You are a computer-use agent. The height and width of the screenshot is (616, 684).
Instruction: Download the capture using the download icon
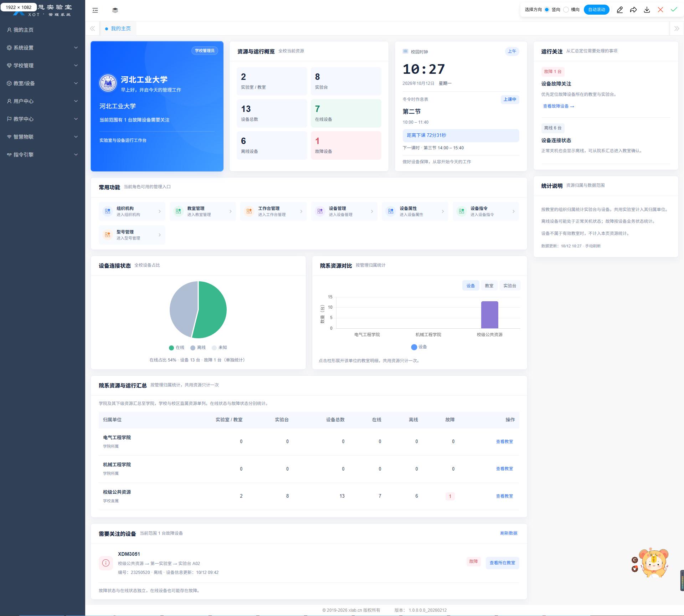click(x=647, y=10)
